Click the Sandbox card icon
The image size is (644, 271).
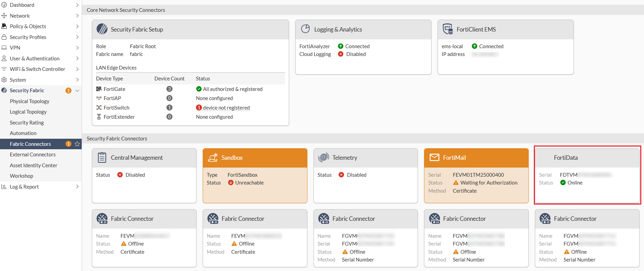click(x=213, y=158)
